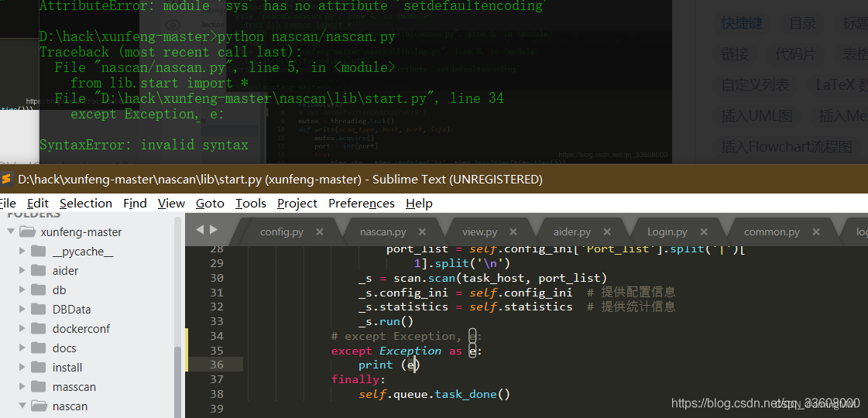Screen dimensions: 868x418
Task: Expand the masscan folder arrow
Action: pos(22,387)
